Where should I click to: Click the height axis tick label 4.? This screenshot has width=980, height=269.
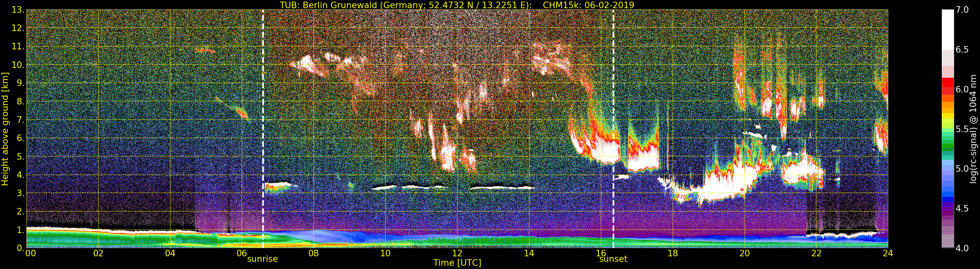(21, 175)
